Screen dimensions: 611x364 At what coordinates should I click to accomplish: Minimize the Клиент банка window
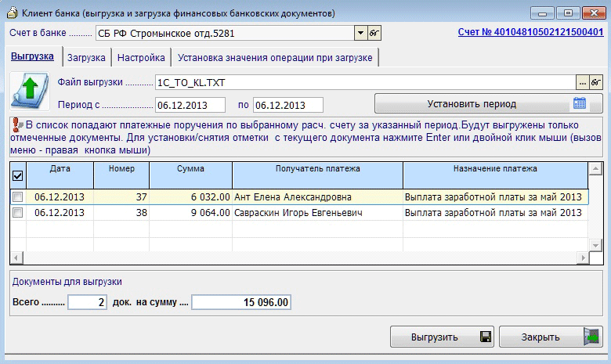point(542,13)
